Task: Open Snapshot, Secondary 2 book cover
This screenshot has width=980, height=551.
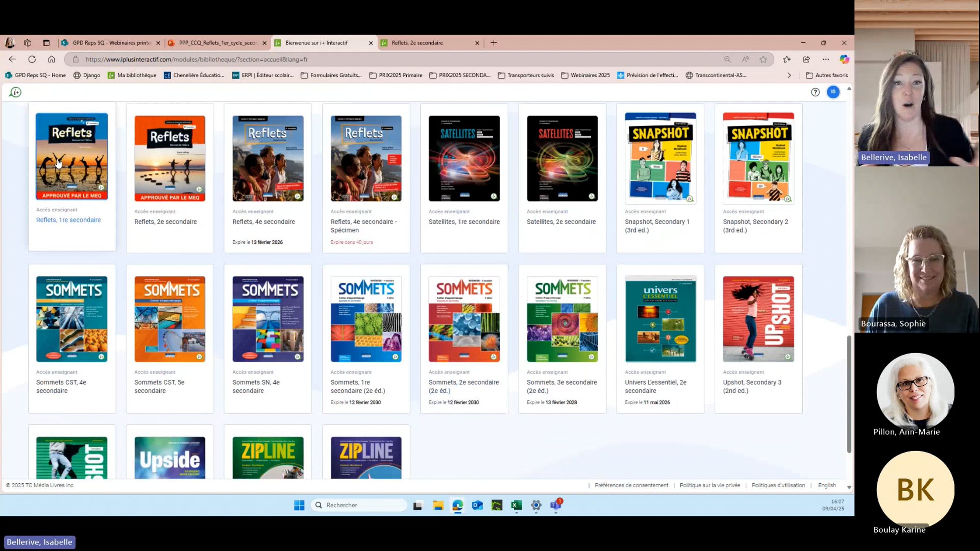Action: tap(758, 158)
